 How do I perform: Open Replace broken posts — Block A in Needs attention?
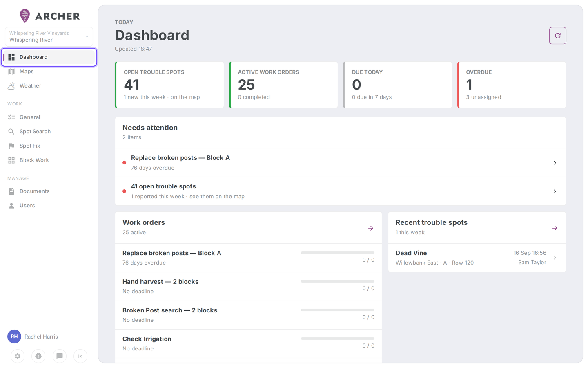tap(341, 163)
